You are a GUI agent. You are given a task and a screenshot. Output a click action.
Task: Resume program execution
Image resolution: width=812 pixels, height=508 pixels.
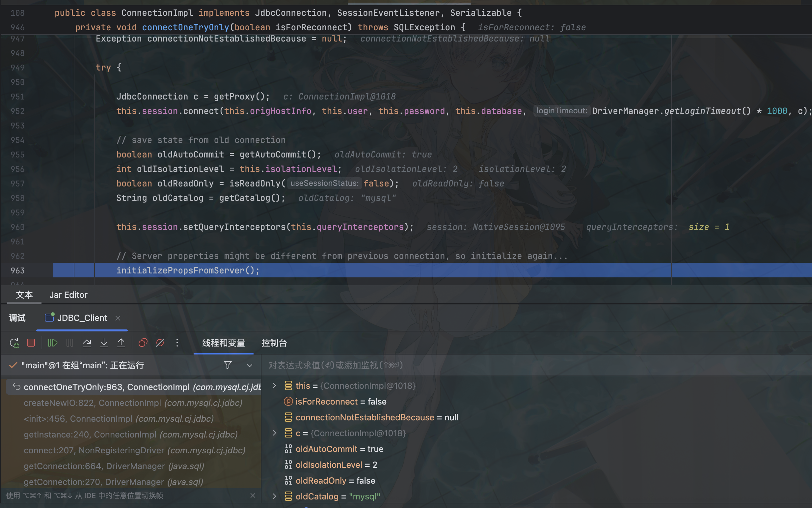52,343
